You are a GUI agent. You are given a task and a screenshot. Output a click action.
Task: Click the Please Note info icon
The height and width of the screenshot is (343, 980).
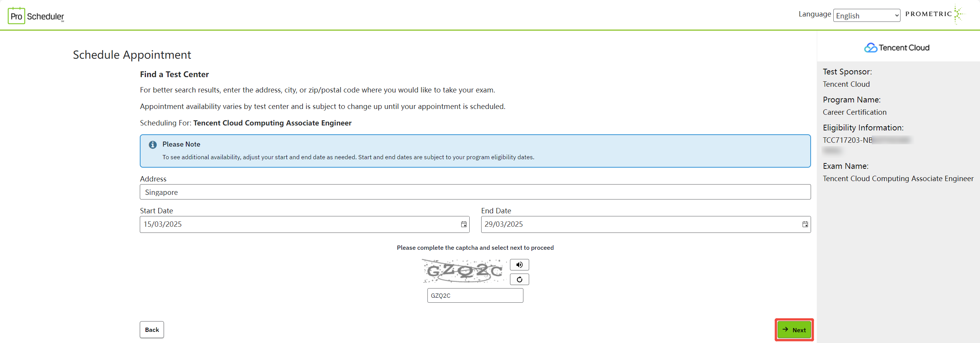pyautogui.click(x=153, y=145)
